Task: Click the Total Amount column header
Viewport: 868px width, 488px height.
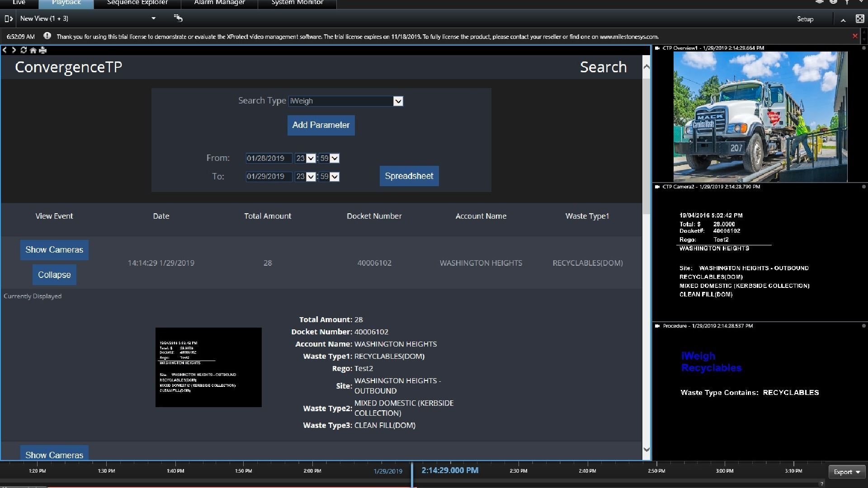Action: coord(268,216)
